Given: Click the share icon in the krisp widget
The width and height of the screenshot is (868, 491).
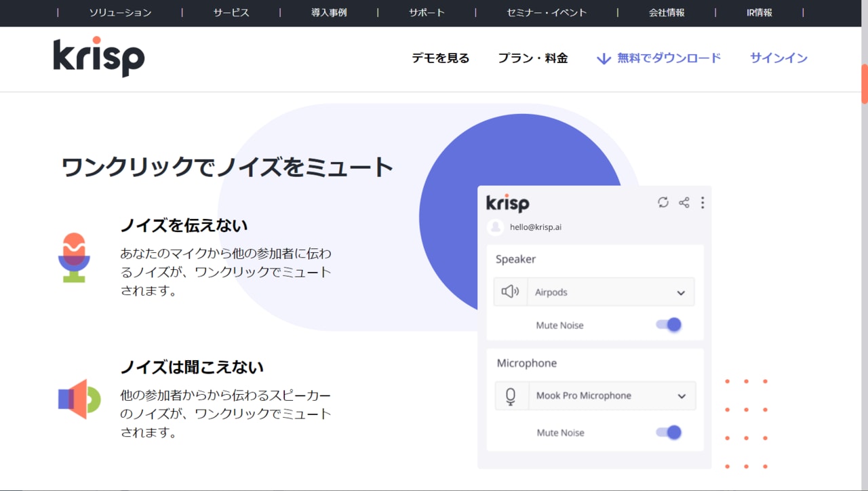Looking at the screenshot, I should (x=684, y=202).
